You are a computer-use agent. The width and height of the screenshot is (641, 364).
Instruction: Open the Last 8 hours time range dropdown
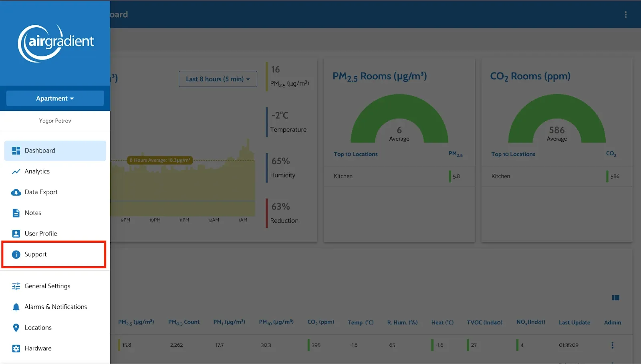pyautogui.click(x=218, y=79)
